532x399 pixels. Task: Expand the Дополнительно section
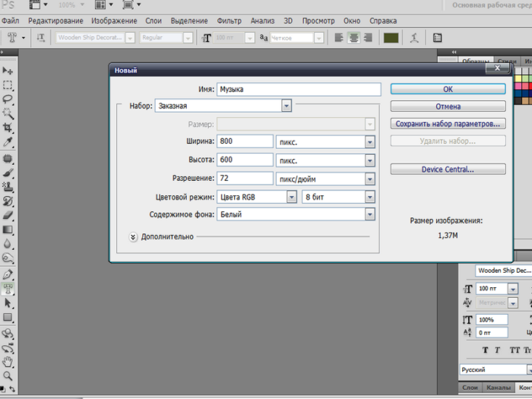(133, 237)
